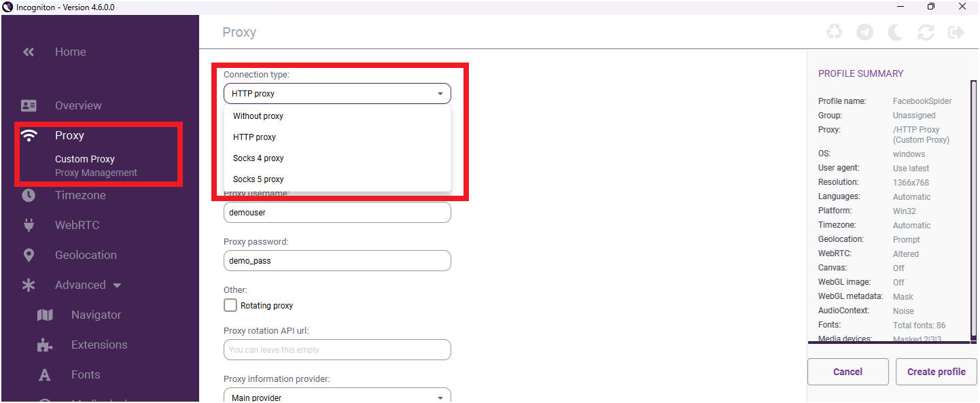Open Home in sidebar
The image size is (980, 403).
(x=71, y=52)
